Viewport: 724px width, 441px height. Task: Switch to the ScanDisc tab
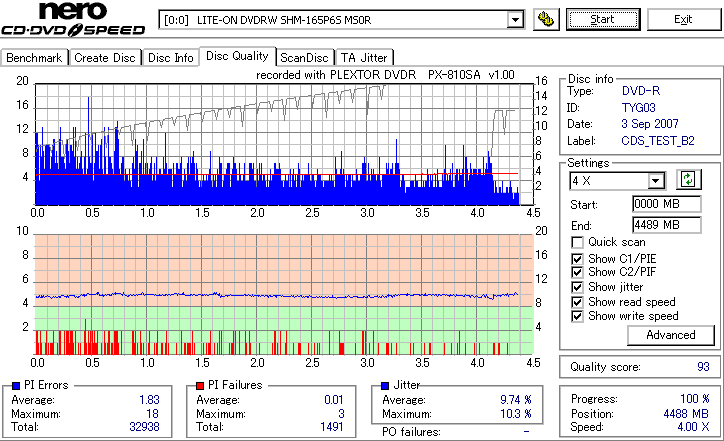(x=304, y=58)
